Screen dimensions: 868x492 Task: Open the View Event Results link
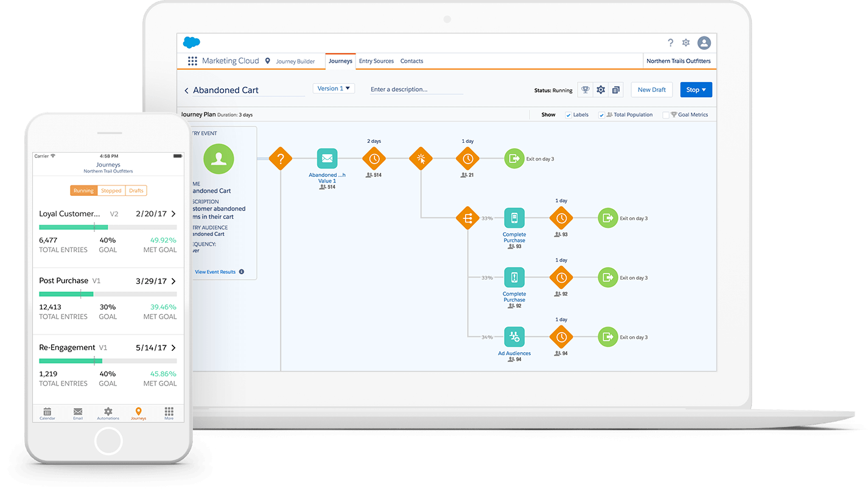[x=215, y=272]
